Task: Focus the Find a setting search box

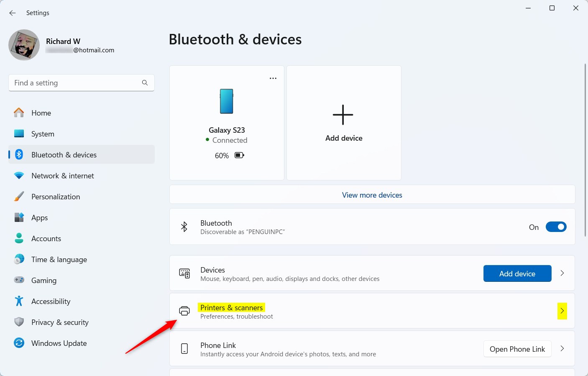Action: [x=82, y=83]
